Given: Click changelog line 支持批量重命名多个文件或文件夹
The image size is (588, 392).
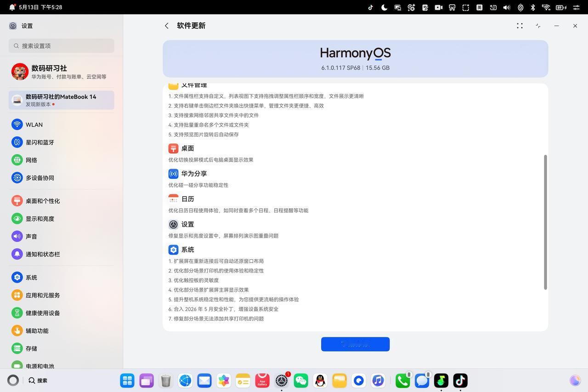Looking at the screenshot, I should click(x=211, y=125).
